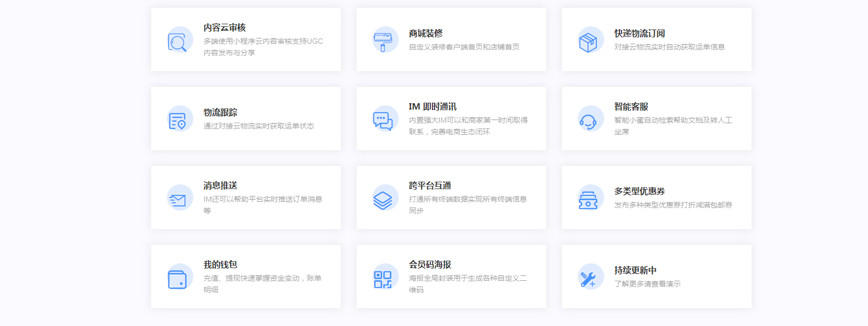Click the magnifier icon for 内容云审核
The image size is (868, 326).
click(177, 41)
